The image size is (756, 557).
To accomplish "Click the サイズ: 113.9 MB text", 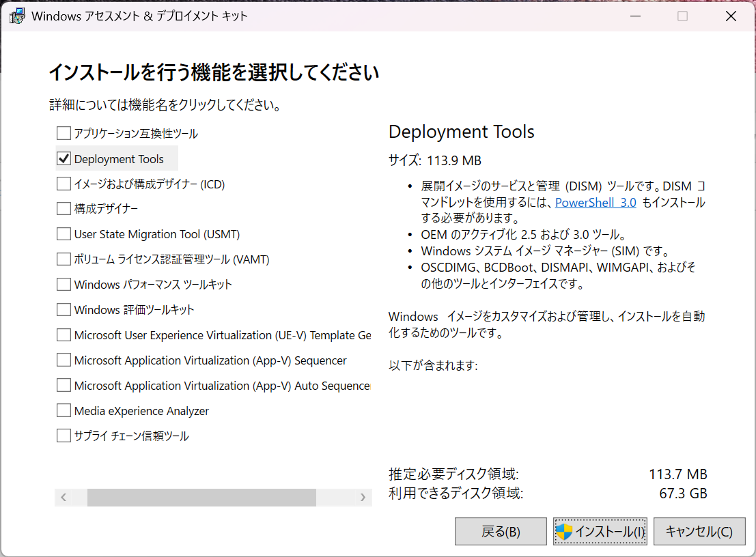I will coord(435,160).
